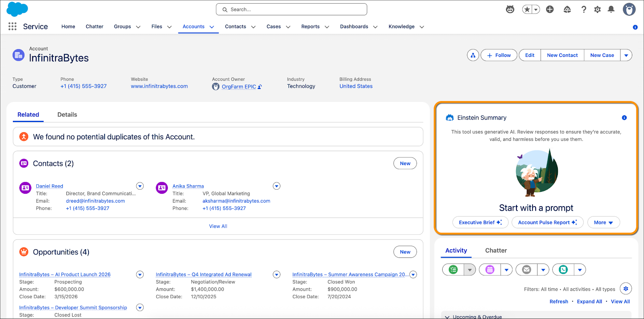Open actions menu for Anika Sharma contact
Screen dimensions: 644x319
(x=277, y=186)
